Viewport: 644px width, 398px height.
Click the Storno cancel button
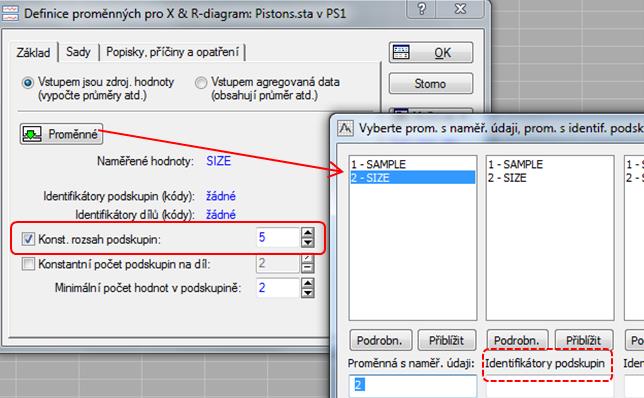point(431,83)
